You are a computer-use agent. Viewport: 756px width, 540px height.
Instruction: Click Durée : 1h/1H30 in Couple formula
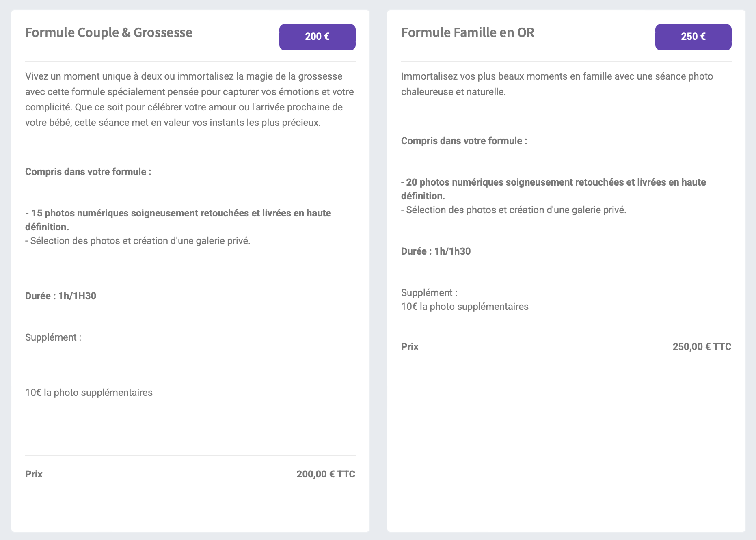tap(61, 296)
